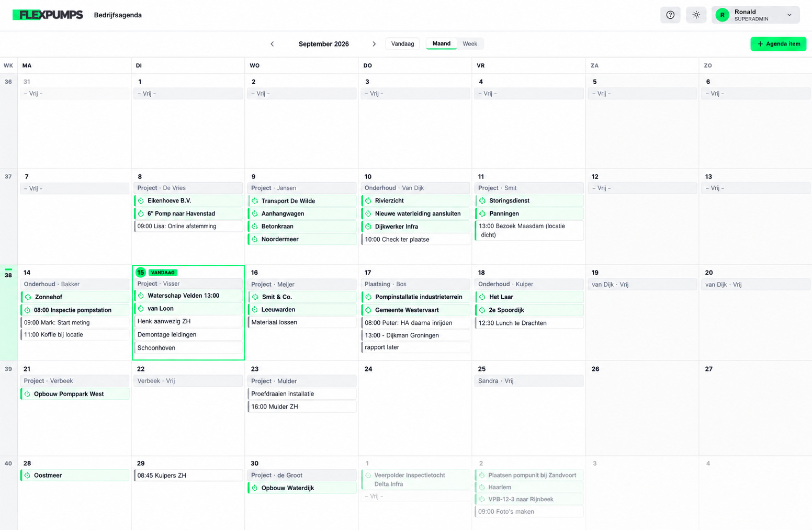This screenshot has height=530, width=812.
Task: Open the help question mark icon
Action: coord(670,15)
